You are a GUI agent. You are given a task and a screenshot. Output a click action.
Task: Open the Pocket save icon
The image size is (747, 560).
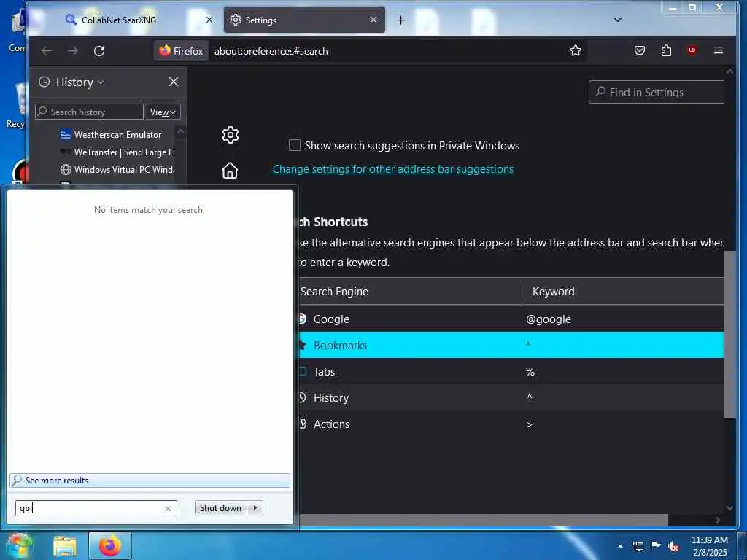640,50
